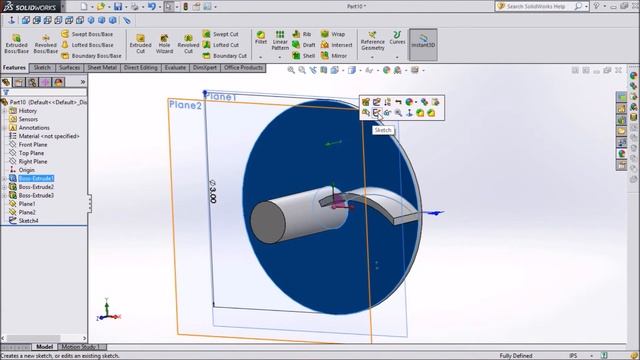Screen dimensions: 640x360
Task: Select the Mirror feature
Action: (x=334, y=56)
